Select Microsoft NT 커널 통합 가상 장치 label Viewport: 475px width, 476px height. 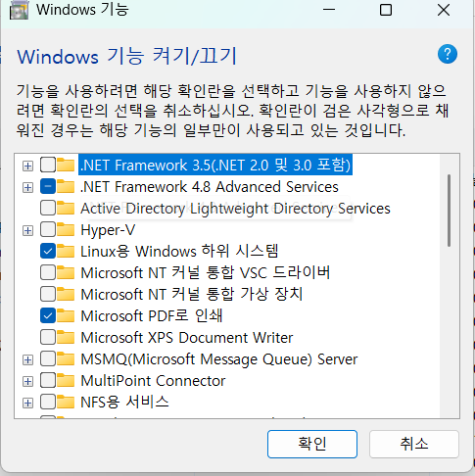[192, 295]
